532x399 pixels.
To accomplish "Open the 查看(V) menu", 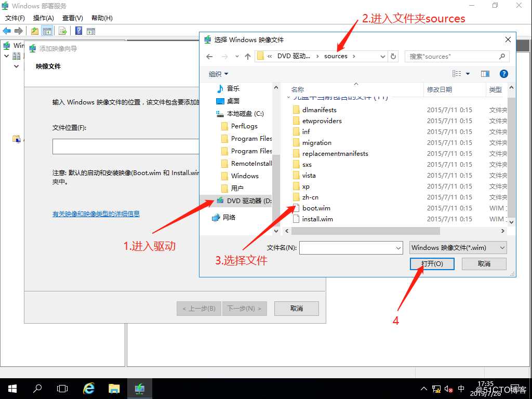I will coord(73,18).
